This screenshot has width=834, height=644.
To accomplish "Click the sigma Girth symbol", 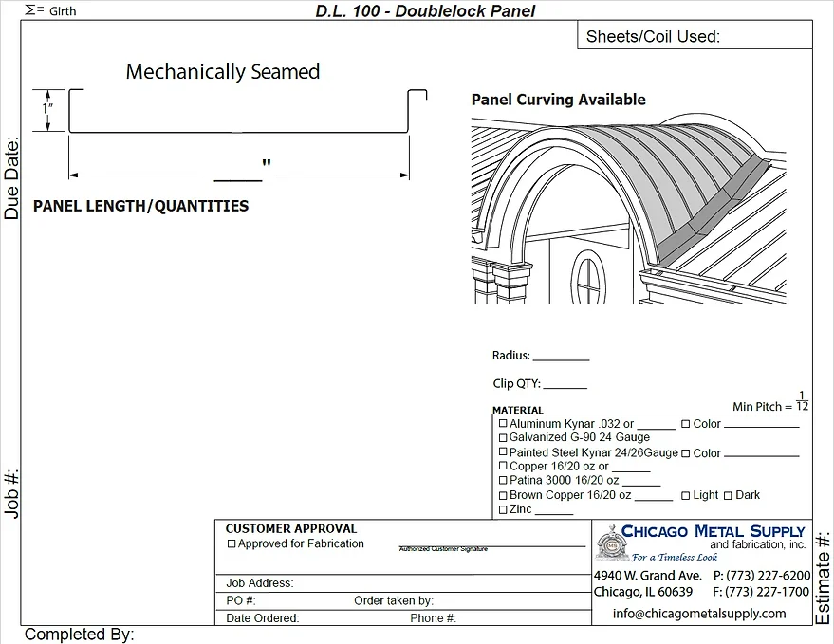I will click(x=34, y=9).
